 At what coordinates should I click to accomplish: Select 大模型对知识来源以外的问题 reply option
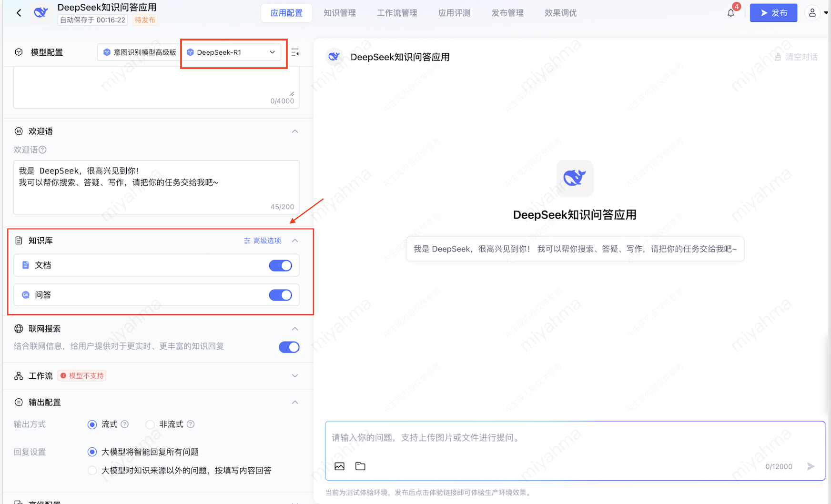pyautogui.click(x=92, y=470)
